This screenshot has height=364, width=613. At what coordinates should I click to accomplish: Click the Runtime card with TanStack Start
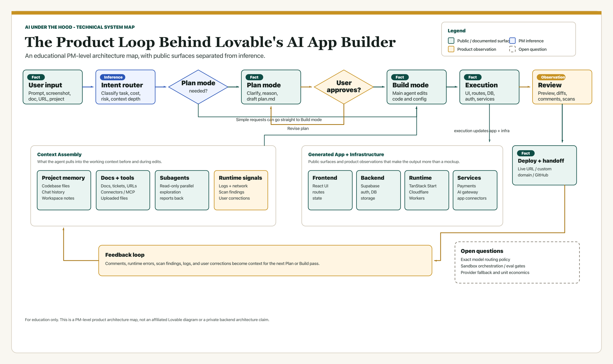point(427,190)
